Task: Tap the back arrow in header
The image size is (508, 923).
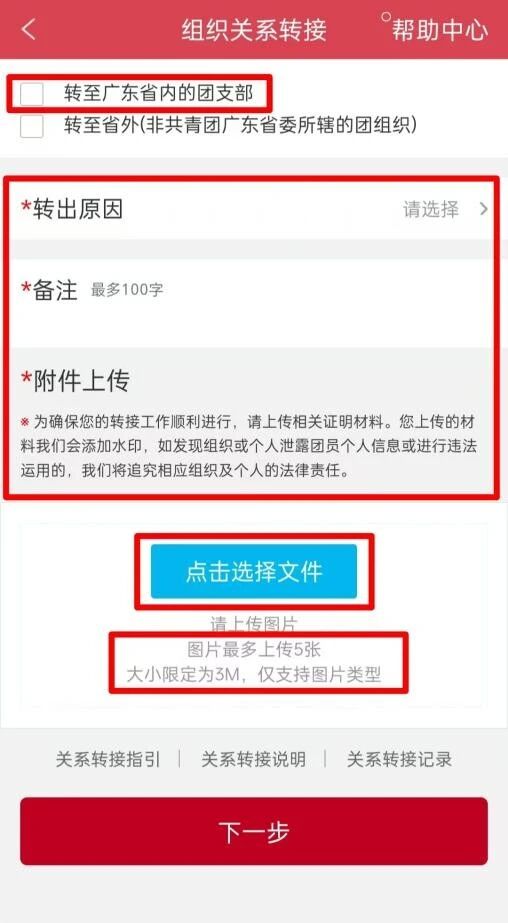Action: point(28,29)
